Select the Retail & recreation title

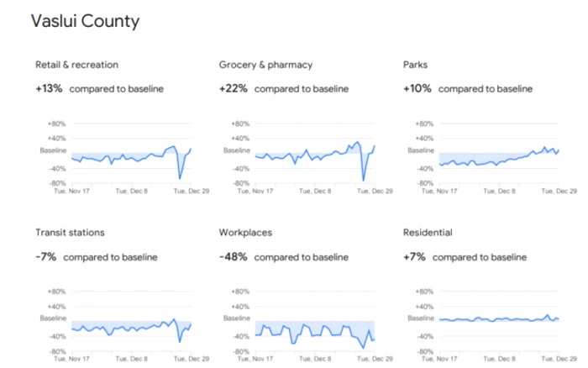[77, 65]
